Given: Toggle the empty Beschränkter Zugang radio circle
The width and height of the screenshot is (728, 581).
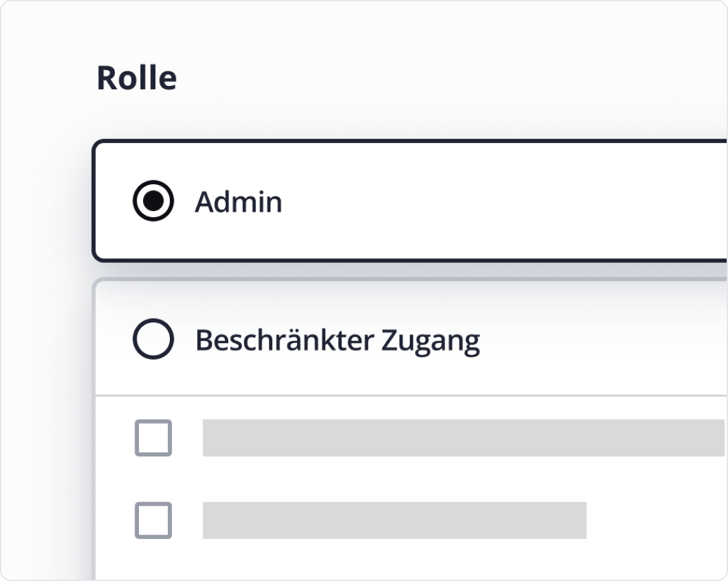Looking at the screenshot, I should (x=153, y=339).
